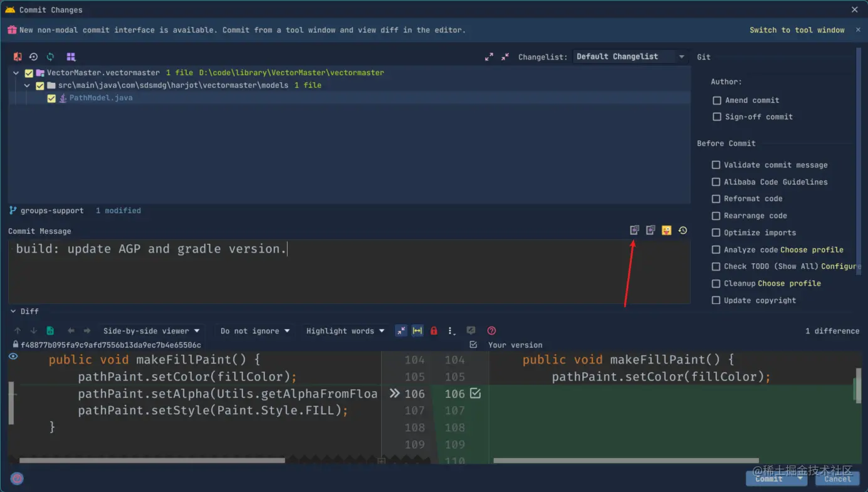Toggle synchronize scrolling icon

click(417, 331)
